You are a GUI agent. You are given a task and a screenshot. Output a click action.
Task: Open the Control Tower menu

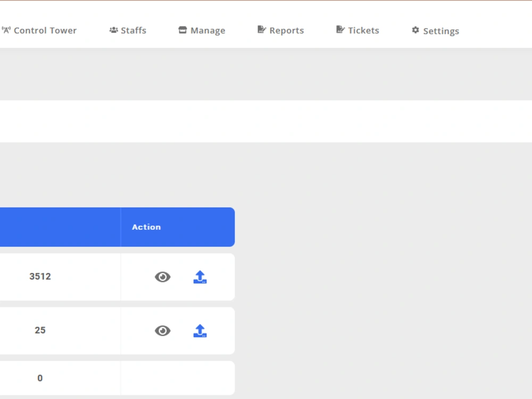(39, 30)
